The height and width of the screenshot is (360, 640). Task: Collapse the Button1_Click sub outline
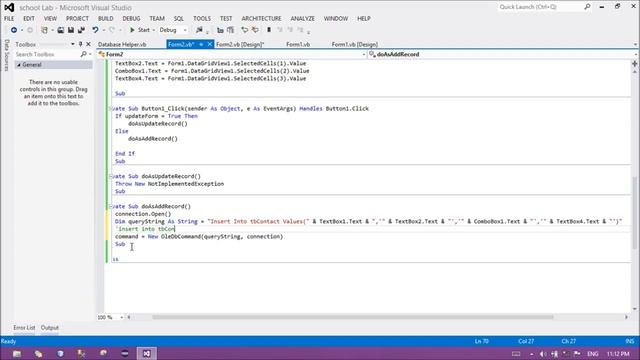click(x=110, y=109)
